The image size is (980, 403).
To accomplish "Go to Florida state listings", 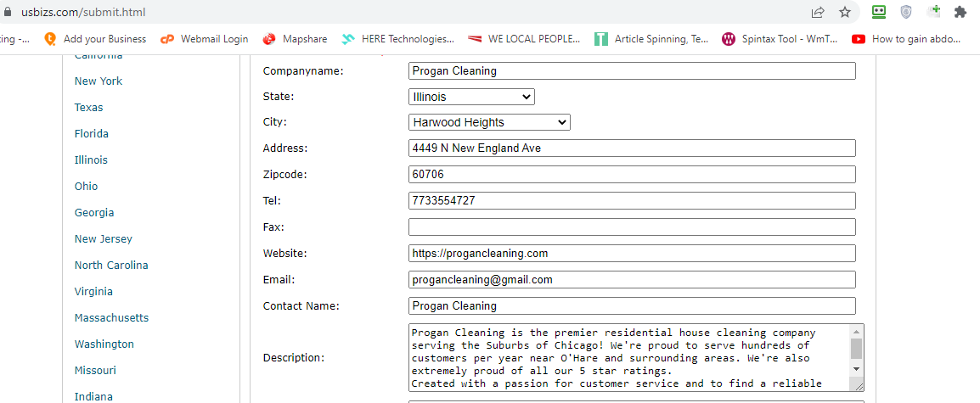I will coord(91,134).
